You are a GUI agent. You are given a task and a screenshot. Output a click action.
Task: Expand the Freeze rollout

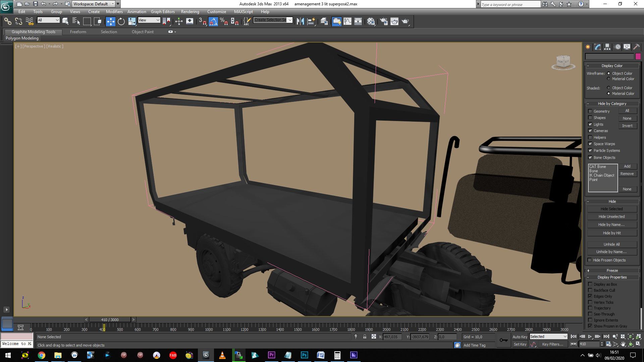(612, 270)
